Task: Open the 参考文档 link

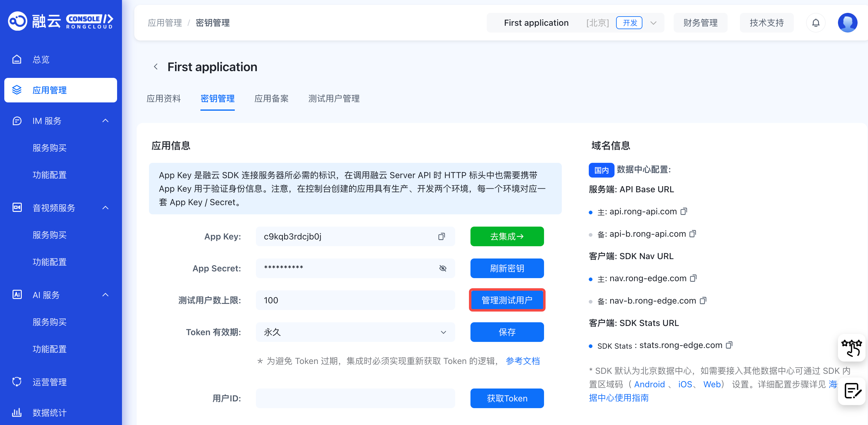Action: pyautogui.click(x=522, y=361)
